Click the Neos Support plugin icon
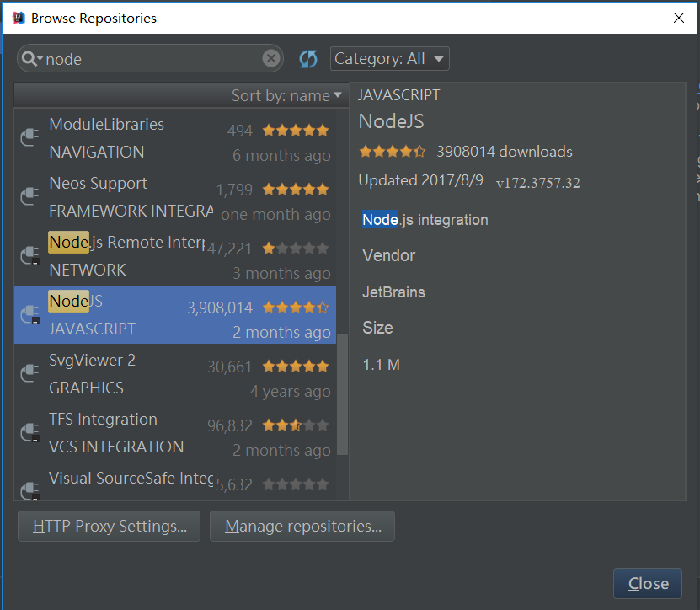The image size is (700, 610). (30, 196)
